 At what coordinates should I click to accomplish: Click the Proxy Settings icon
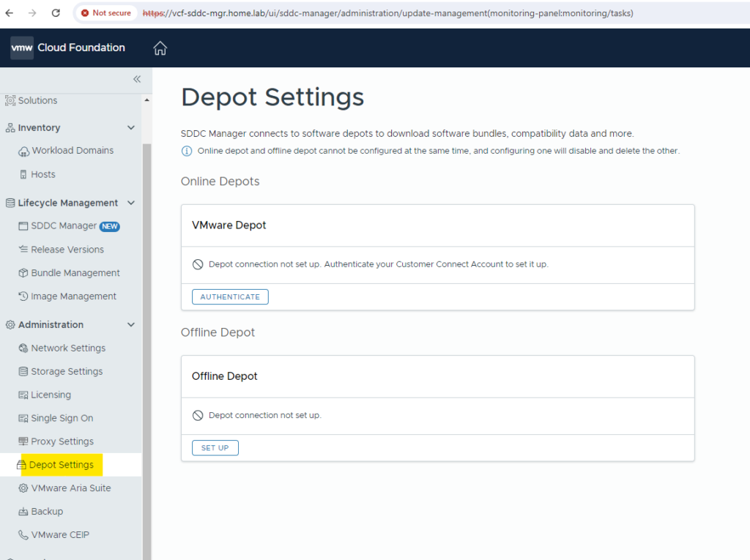23,441
